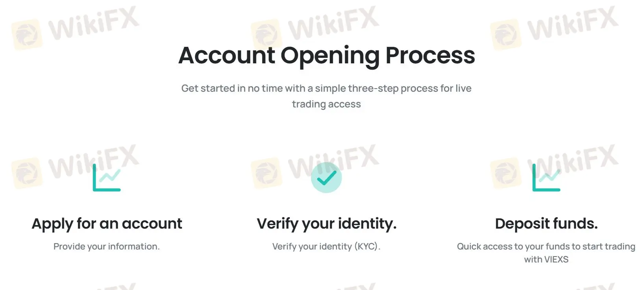Image resolution: width=644 pixels, height=290 pixels.
Task: Click the WikiFX eagle logo in top-center watermark
Action: coord(266,35)
